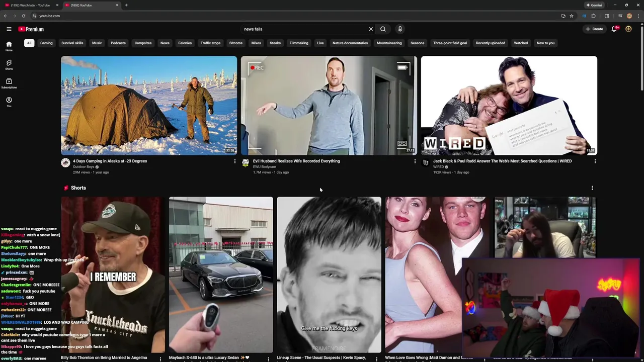Image resolution: width=644 pixels, height=362 pixels.
Task: Click the YouTube Premium logo
Action: tap(31, 29)
